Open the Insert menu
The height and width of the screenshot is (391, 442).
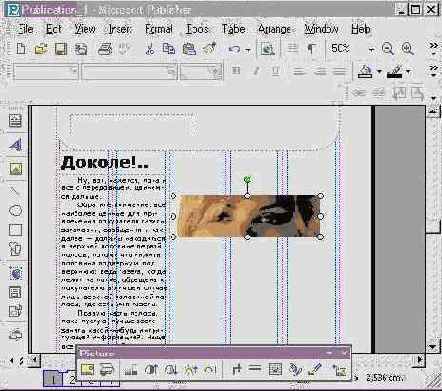coord(120,29)
